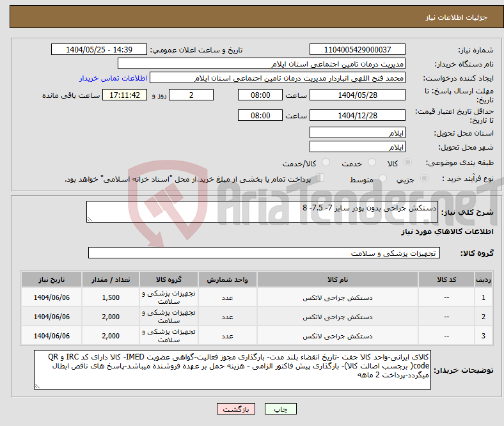Click the گروه کالا column header
The width and height of the screenshot is (504, 426).
click(x=169, y=280)
